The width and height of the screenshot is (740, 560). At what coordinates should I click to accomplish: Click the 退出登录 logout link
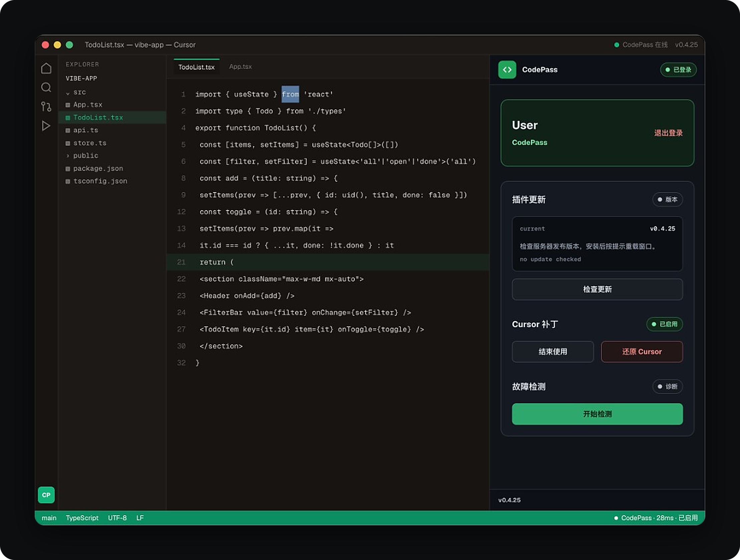click(668, 133)
